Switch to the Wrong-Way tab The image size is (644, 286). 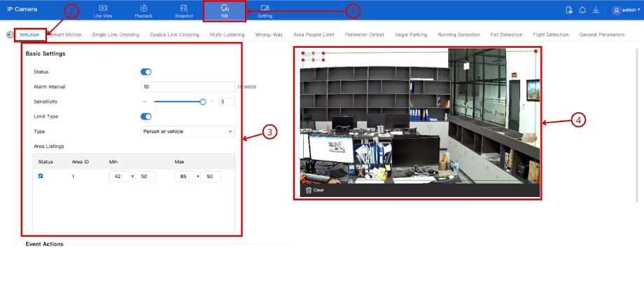[269, 35]
